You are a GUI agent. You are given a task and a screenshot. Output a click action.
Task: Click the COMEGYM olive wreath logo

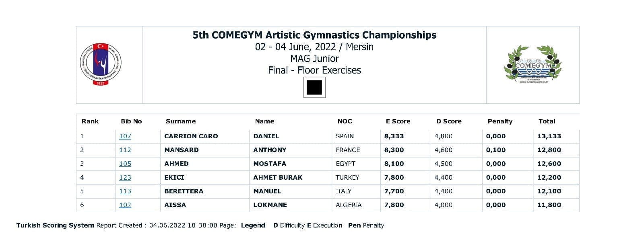533,65
